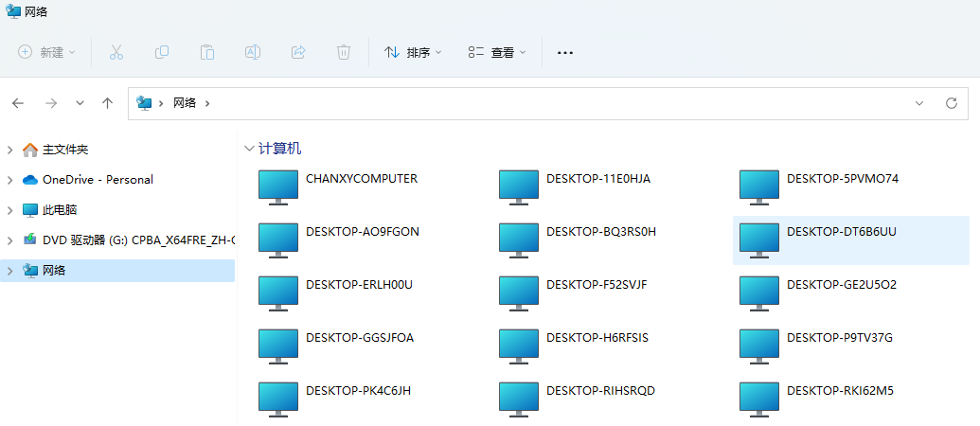Viewport: 980px width, 426px height.
Task: Select the DESKTOP-DT6B6UU computer icon
Action: pos(759,240)
